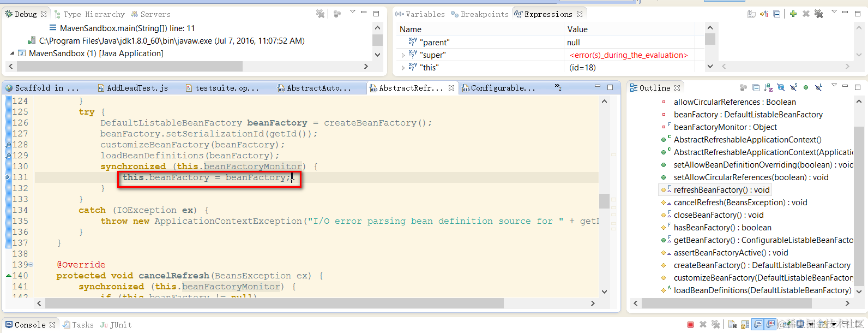Toggle Console scroll lock
Image resolution: width=868 pixels, height=333 pixels.
[x=745, y=324]
